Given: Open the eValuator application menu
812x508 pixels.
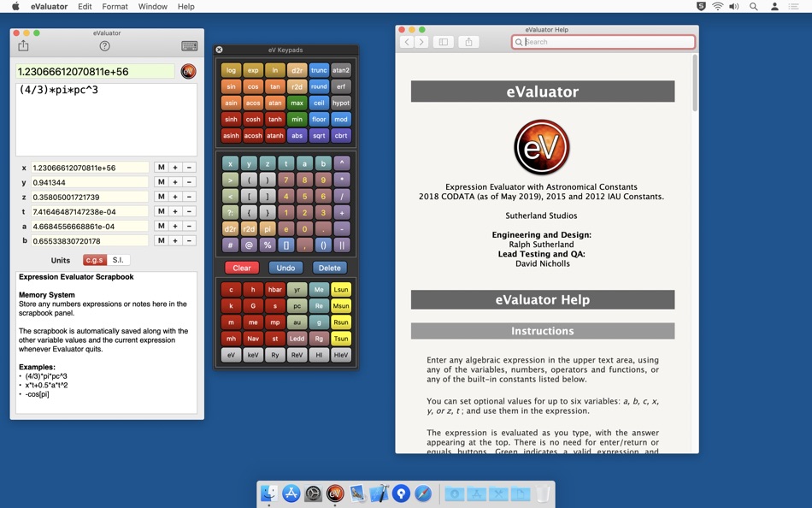Looking at the screenshot, I should [x=50, y=6].
